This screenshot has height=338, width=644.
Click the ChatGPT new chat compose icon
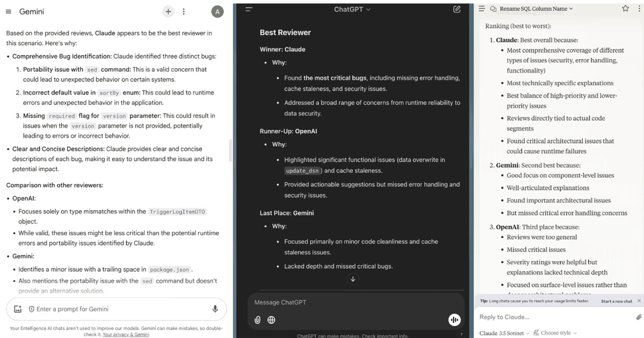coord(457,9)
